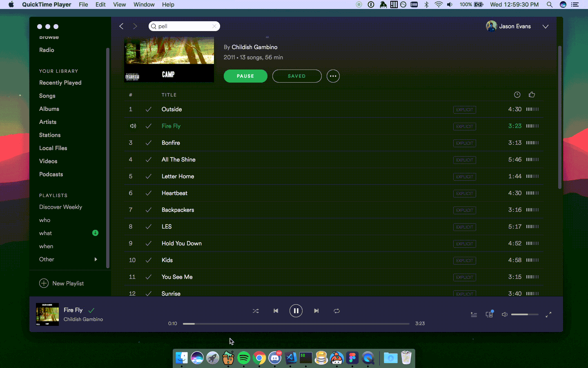Open album more options ellipsis
The height and width of the screenshot is (368, 588).
(x=333, y=76)
